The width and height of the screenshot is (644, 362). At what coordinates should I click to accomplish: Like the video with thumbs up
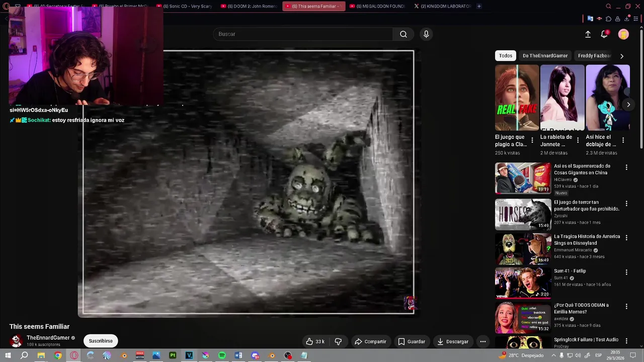[315, 341]
